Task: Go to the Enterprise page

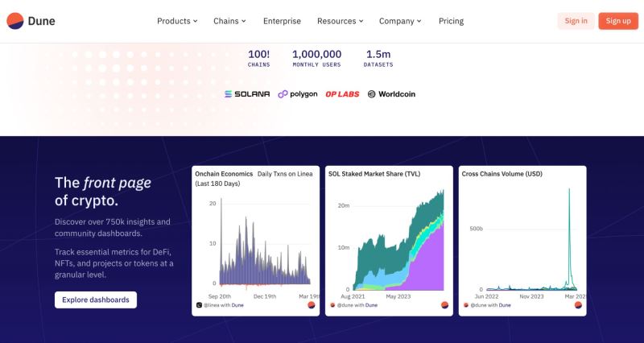Action: [283, 21]
